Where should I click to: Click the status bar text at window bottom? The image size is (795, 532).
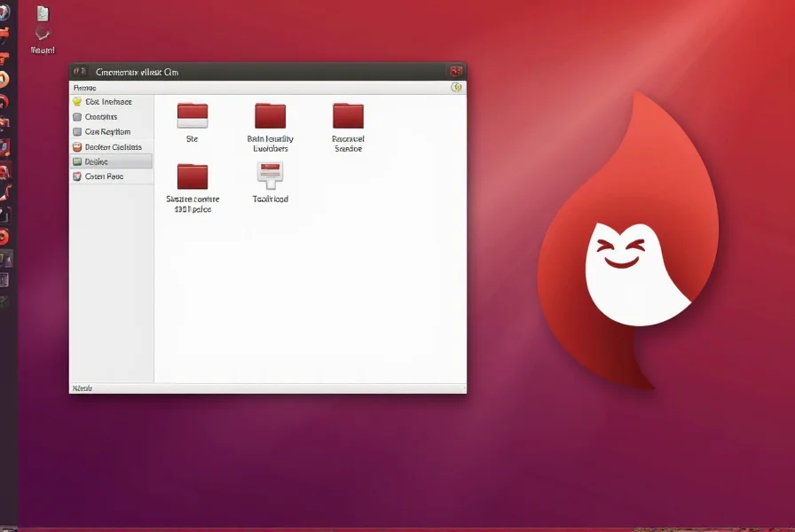coord(82,388)
